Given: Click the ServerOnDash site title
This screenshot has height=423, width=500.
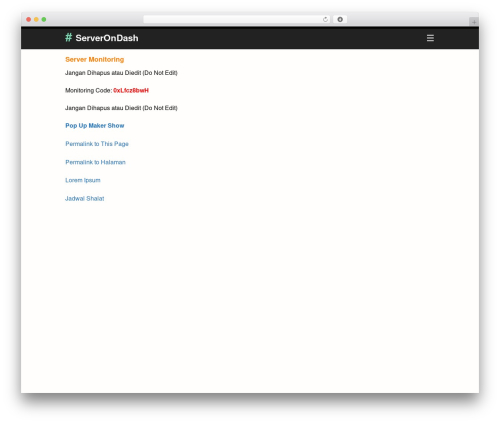Looking at the screenshot, I should tap(107, 38).
